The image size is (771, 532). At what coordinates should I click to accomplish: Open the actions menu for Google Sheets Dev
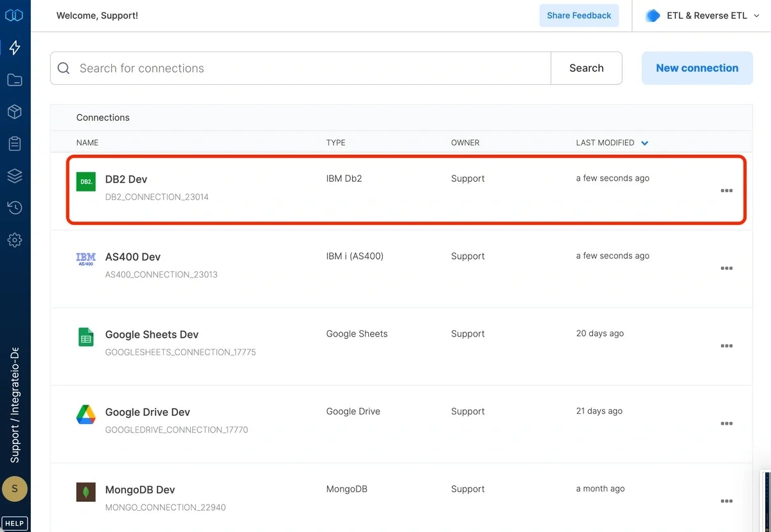click(727, 346)
